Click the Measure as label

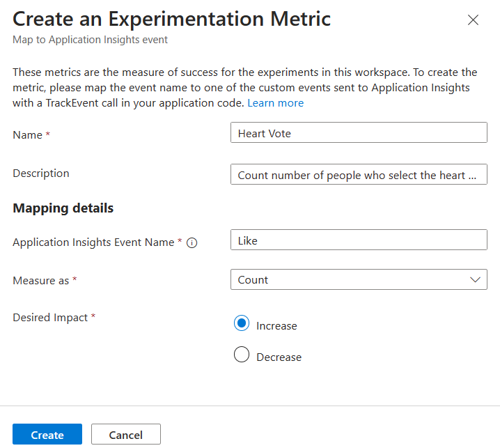(41, 281)
